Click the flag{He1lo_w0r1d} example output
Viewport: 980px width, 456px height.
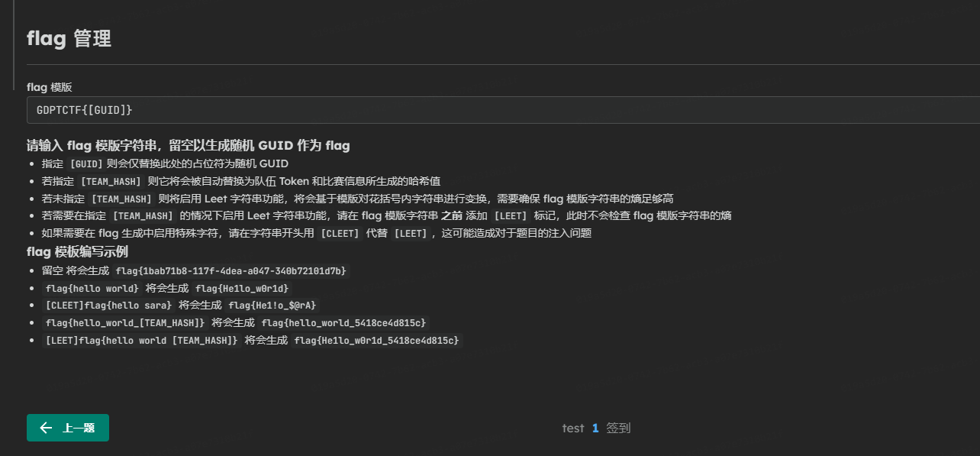(x=243, y=289)
